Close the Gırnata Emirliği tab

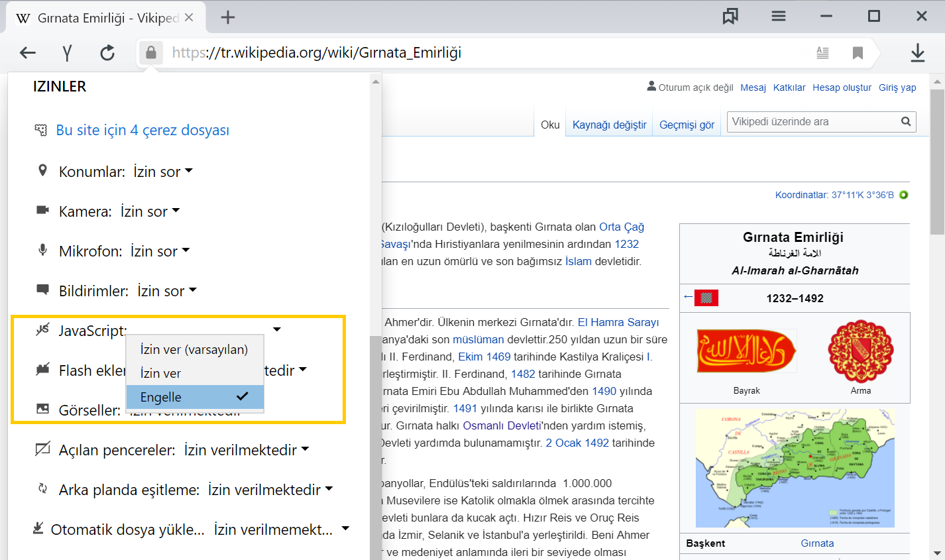point(190,18)
